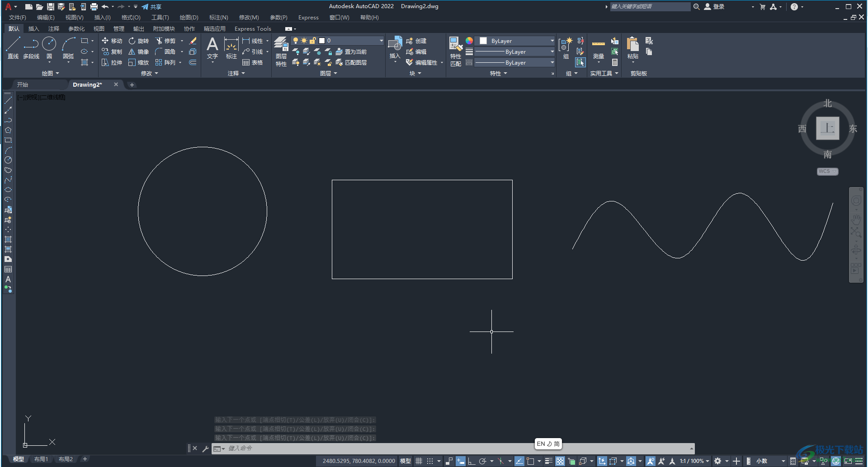Click the Plot/Print icon in quick access bar
Image resolution: width=868 pixels, height=467 pixels.
(94, 7)
